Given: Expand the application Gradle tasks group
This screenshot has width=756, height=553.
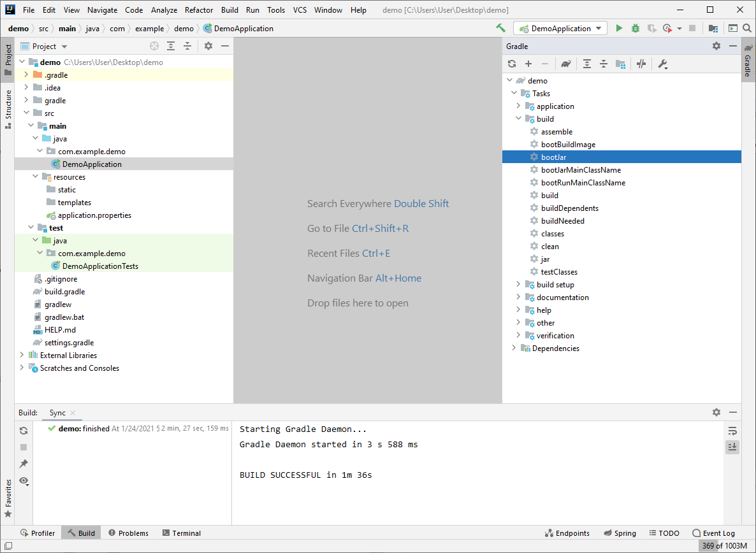Looking at the screenshot, I should pos(518,106).
